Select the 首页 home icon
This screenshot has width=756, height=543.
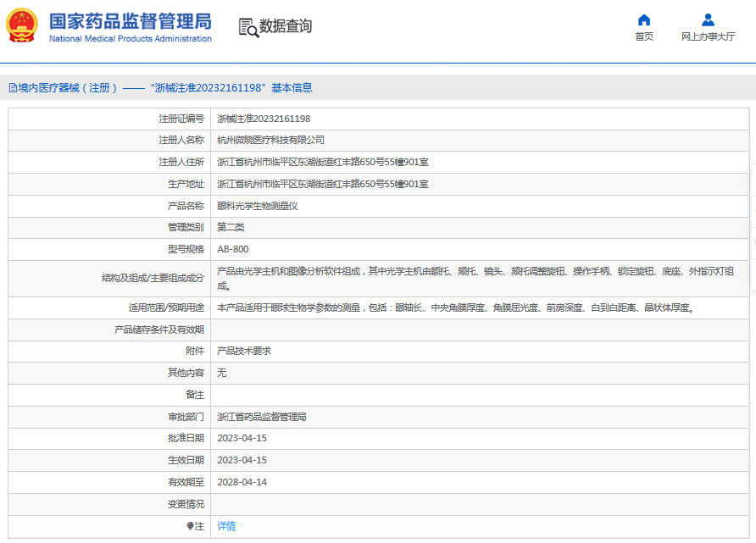[x=643, y=19]
